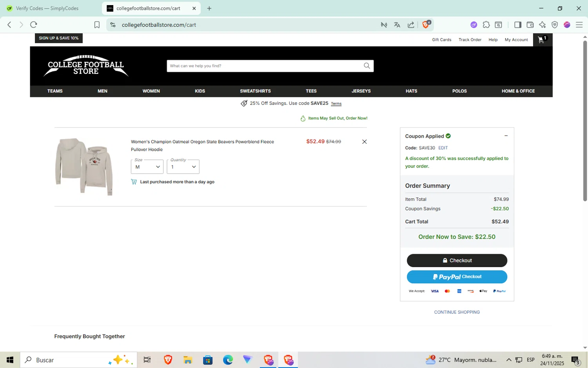Click the product search input field
This screenshot has height=368, width=588.
pyautogui.click(x=265, y=66)
